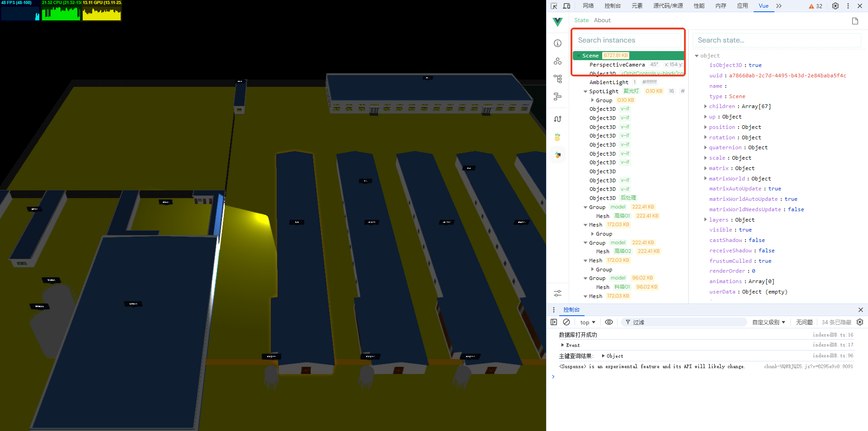Switch to the 性能 tab

(x=699, y=6)
